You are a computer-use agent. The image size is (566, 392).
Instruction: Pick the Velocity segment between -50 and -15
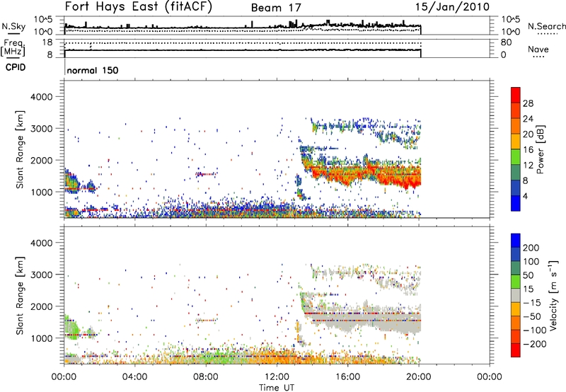(516, 309)
